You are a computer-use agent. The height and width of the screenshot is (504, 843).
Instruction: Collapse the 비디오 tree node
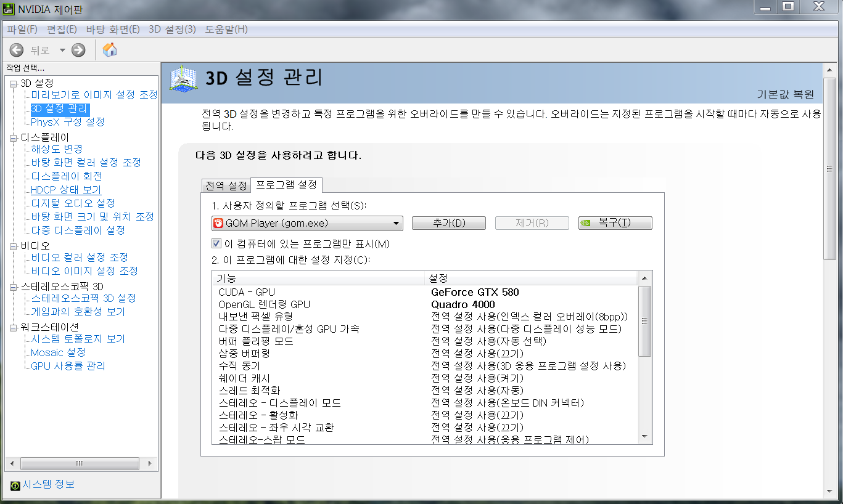pyautogui.click(x=14, y=246)
